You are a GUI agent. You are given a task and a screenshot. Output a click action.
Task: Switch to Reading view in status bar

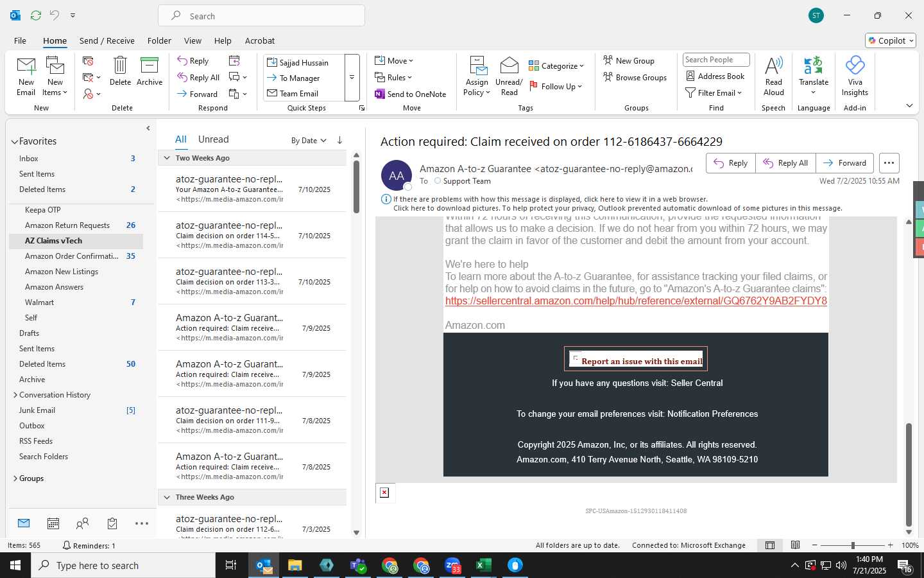(x=795, y=545)
